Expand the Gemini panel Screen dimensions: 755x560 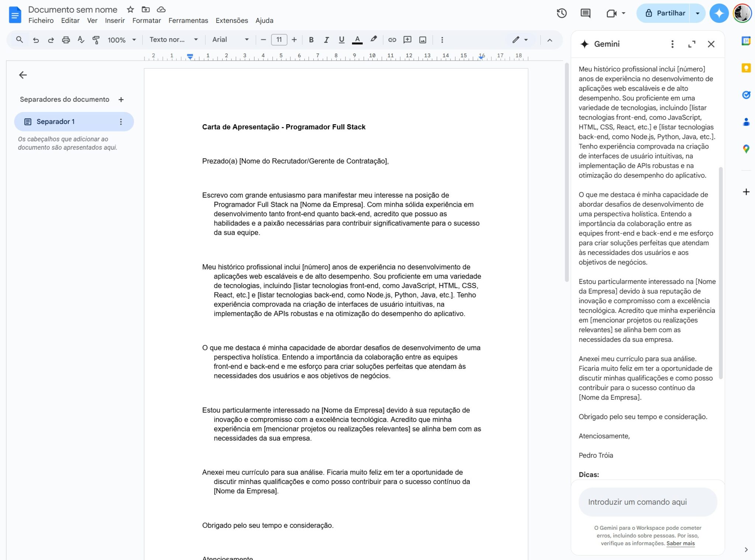(692, 44)
